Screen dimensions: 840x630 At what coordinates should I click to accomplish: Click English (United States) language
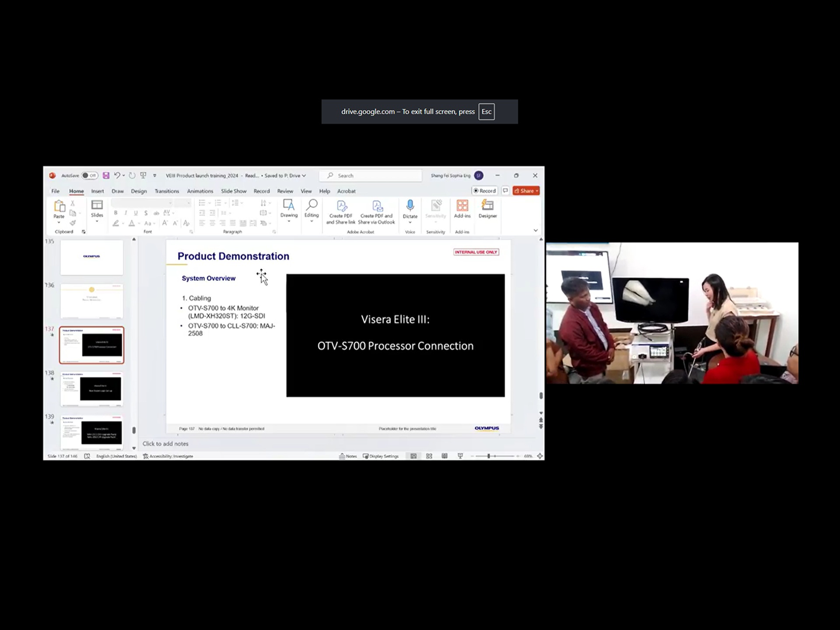pyautogui.click(x=117, y=456)
